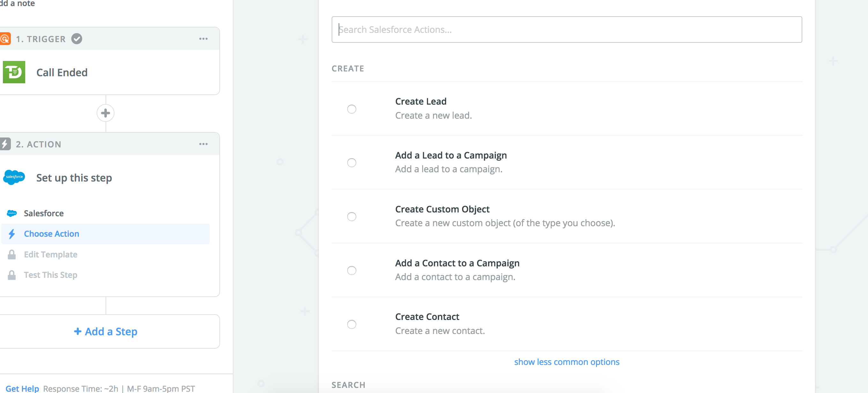Viewport: 868px width, 393px height.
Task: Click the TD green logo trigger icon
Action: pos(15,72)
